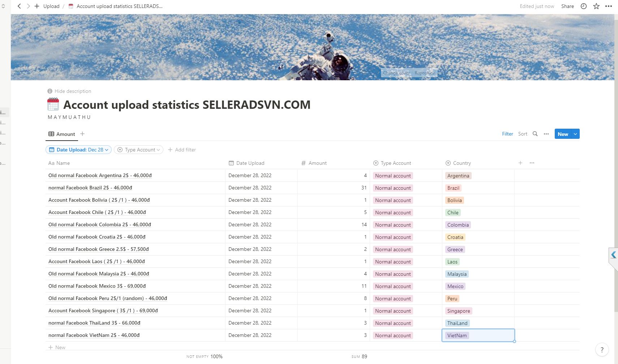Select the Croatia country tag
The height and width of the screenshot is (364, 618).
(x=455, y=237)
